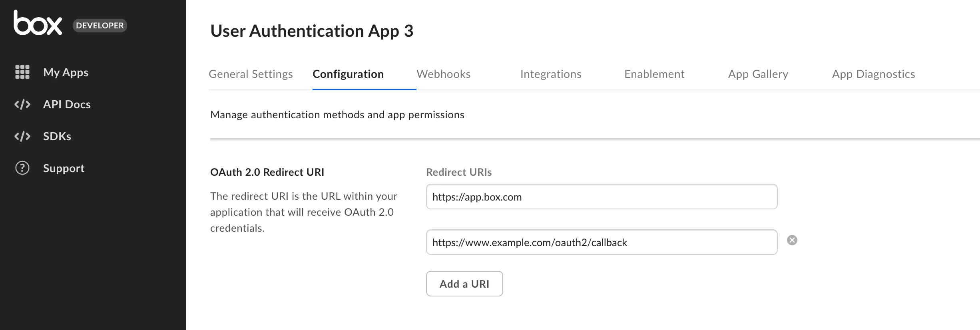This screenshot has height=330, width=980.
Task: Click the redirect URI explanation paragraph
Action: click(304, 212)
